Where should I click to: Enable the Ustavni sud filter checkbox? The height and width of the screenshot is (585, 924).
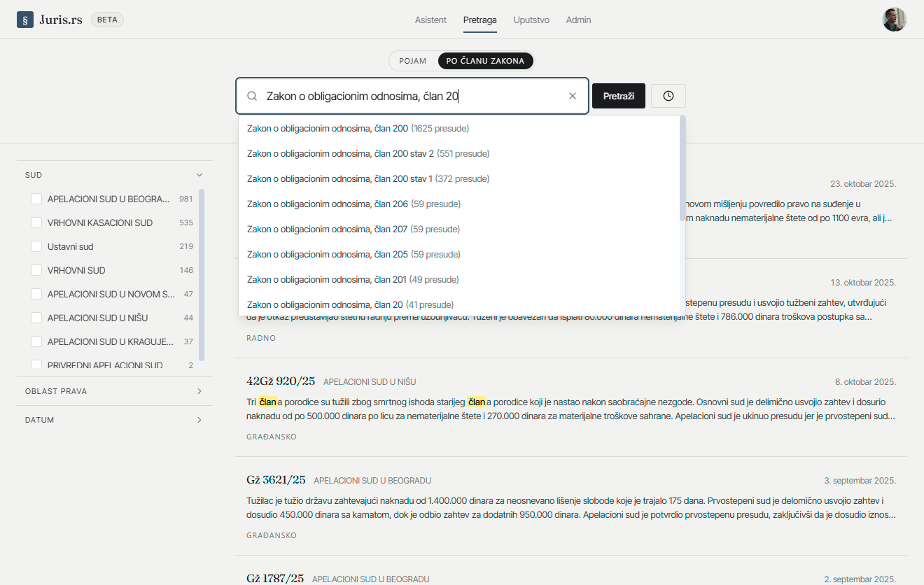click(x=36, y=246)
